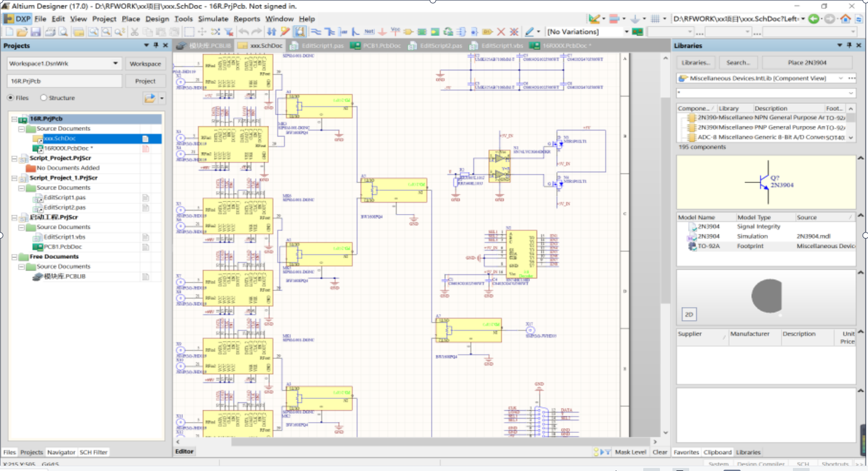Open the Navigator panel tab

pos(61,453)
